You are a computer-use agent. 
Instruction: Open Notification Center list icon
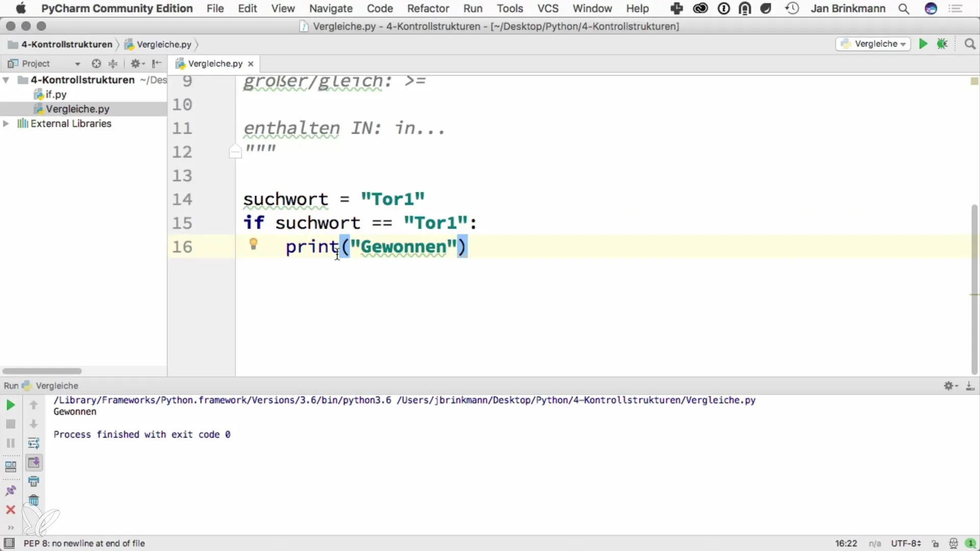click(955, 9)
